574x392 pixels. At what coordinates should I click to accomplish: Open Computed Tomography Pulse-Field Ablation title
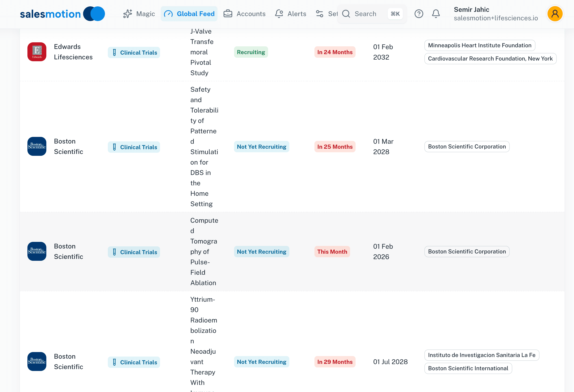(x=204, y=252)
